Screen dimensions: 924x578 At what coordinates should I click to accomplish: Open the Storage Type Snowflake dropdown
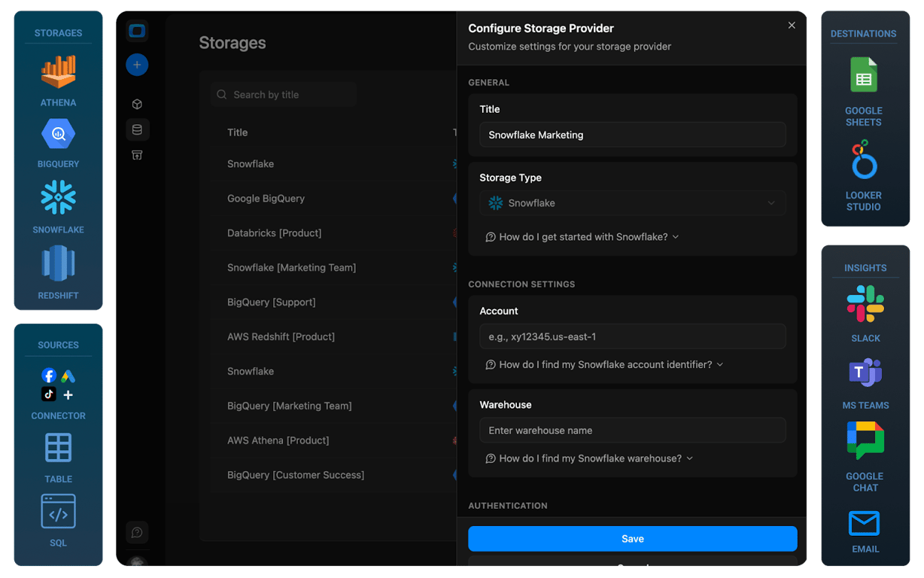(x=633, y=203)
